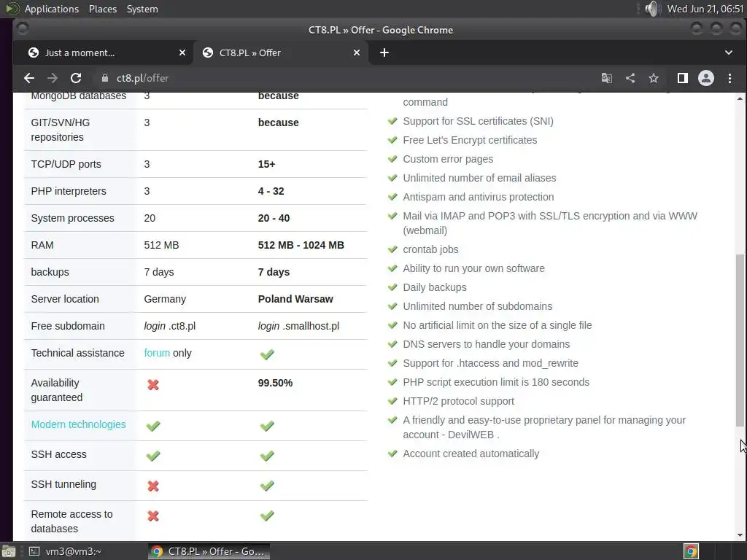Viewport: 747px width, 560px height.
Task: Click the red cross for Availability guaranteed
Action: [x=153, y=385]
